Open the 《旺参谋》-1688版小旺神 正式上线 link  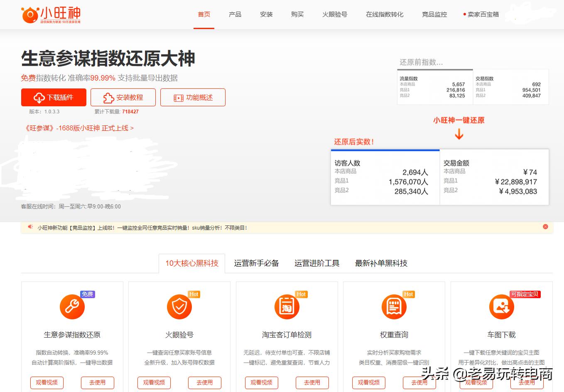tap(79, 128)
